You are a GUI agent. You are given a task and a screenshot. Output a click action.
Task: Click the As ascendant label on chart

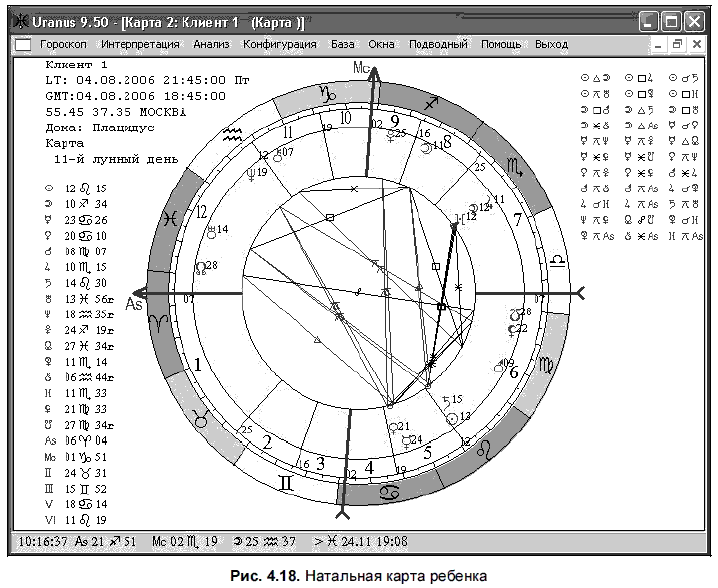click(x=134, y=304)
